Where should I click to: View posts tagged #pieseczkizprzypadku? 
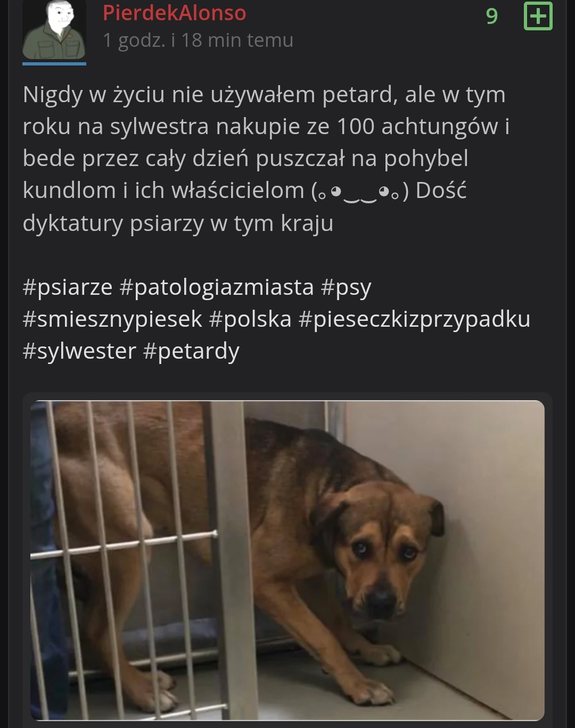click(x=414, y=319)
